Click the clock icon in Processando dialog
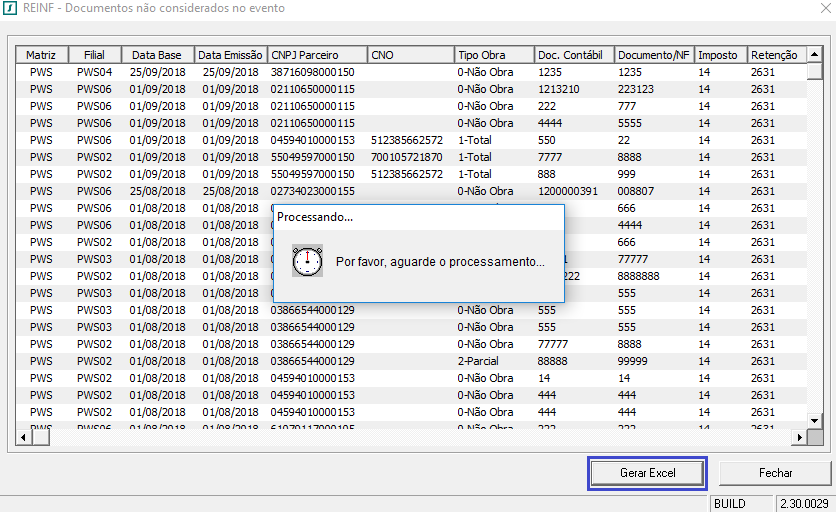Screen dimensions: 836x512 point(307,261)
